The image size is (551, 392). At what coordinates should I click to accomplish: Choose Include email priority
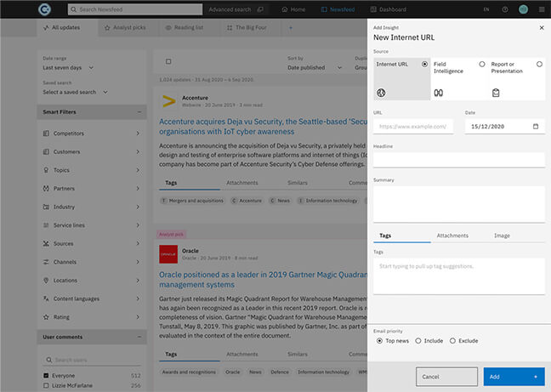[418, 341]
